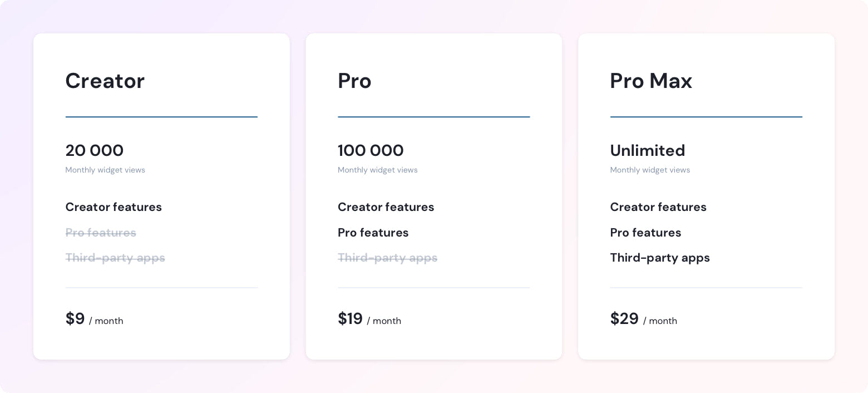Click Pro features in Pro Max card
868x393 pixels.
(645, 233)
